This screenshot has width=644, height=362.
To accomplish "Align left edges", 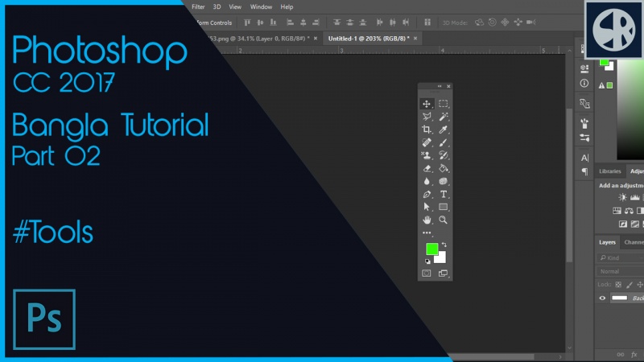I will point(290,23).
